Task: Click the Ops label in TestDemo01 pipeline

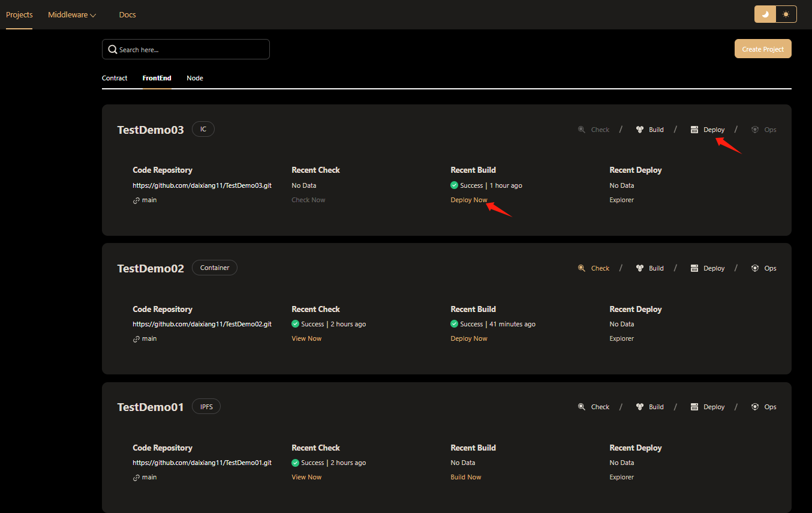Action: tap(771, 407)
